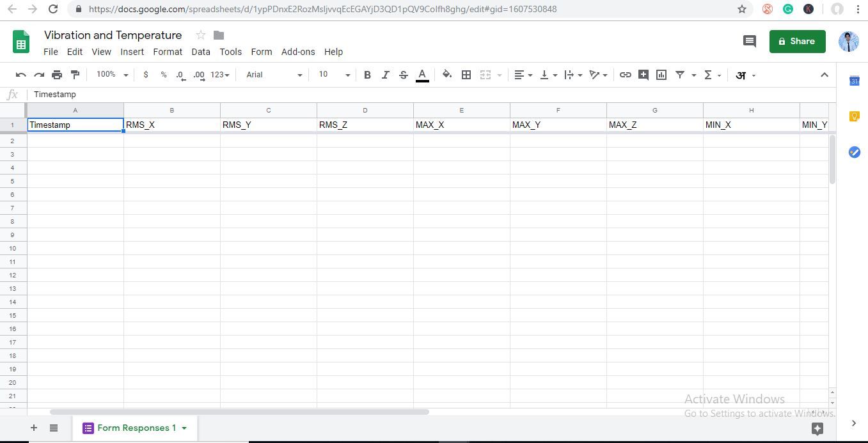The image size is (868, 443).
Task: Select column header E
Action: [461, 110]
